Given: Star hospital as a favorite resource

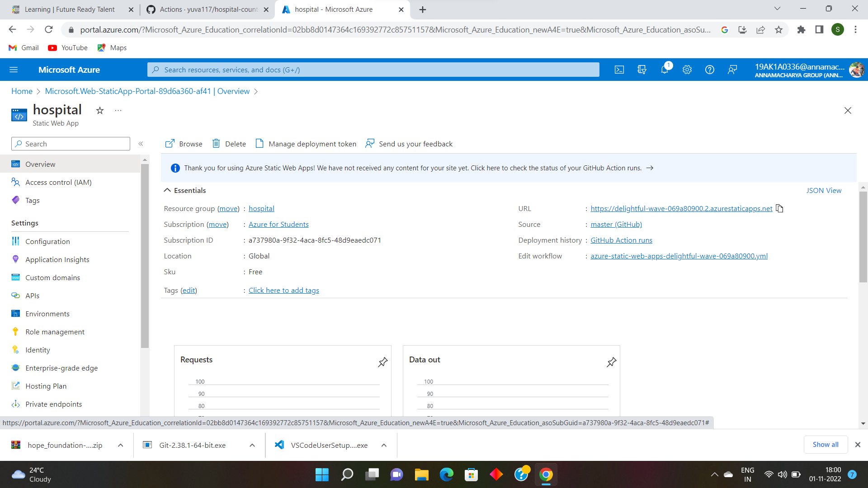Looking at the screenshot, I should 99,110.
